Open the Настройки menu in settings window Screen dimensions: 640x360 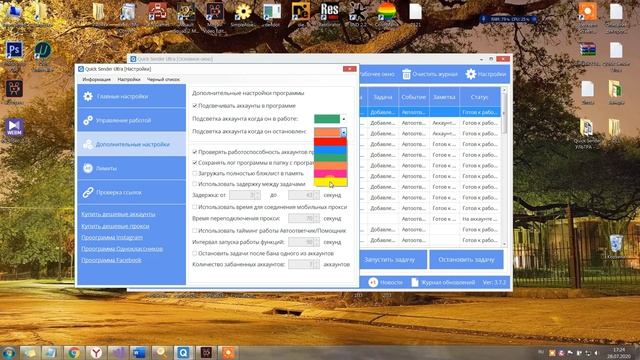tap(129, 80)
